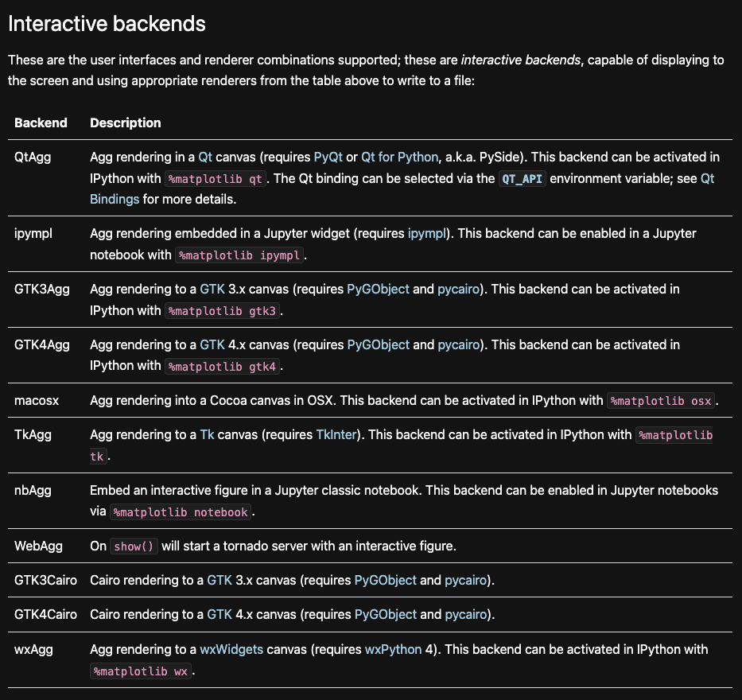Open GTK link in GTK4Cairo row
The image size is (742, 700).
[x=219, y=614]
